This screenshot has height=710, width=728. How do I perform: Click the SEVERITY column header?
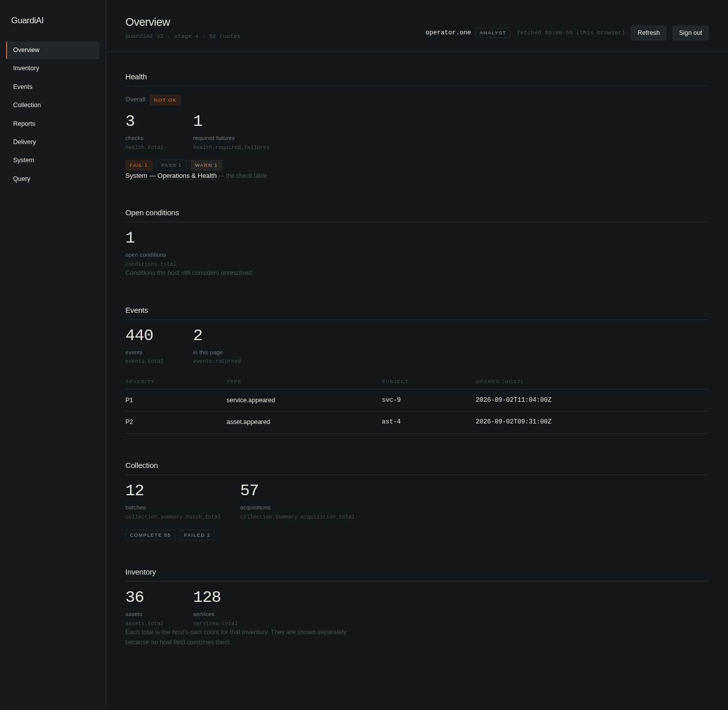pos(140,382)
